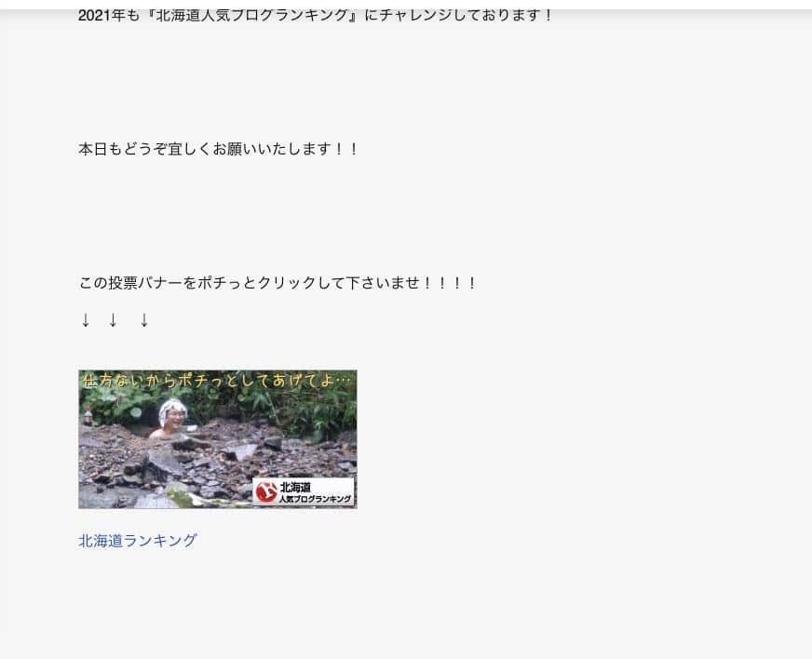Viewport: 812px width, 659px height.
Task: Click the yellow 仕方ないからポチっとしてあげてよ caption
Action: pyautogui.click(x=217, y=381)
